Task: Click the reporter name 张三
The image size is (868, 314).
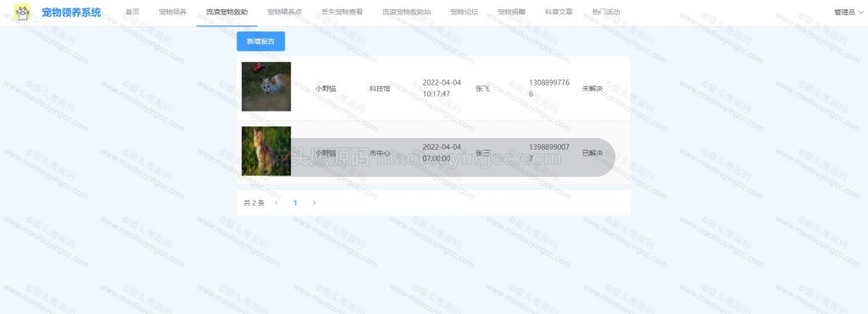Action: (482, 153)
